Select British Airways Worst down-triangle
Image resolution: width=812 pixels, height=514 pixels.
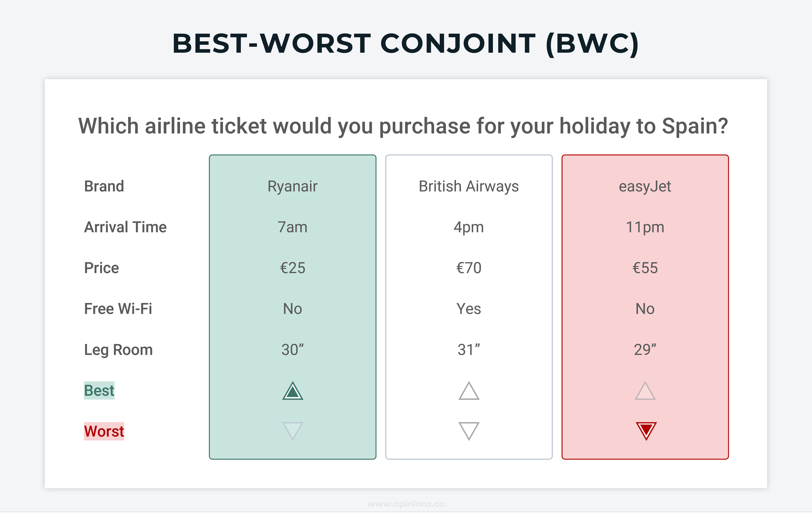469,431
